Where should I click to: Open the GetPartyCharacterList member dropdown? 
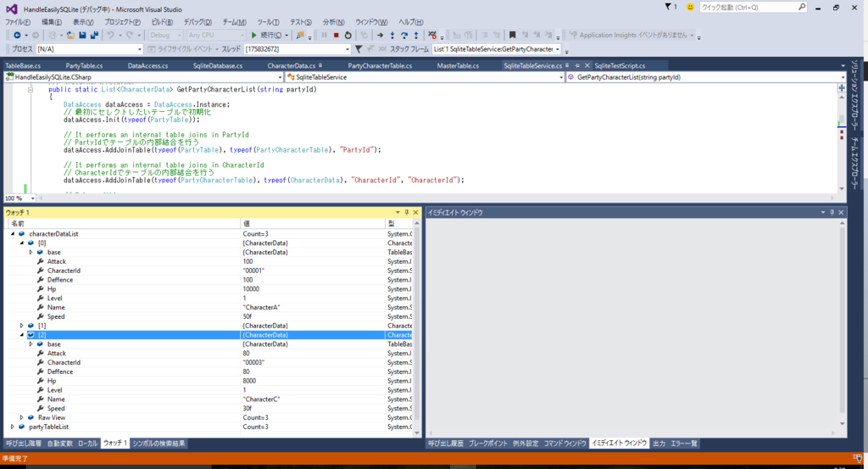tap(843, 77)
